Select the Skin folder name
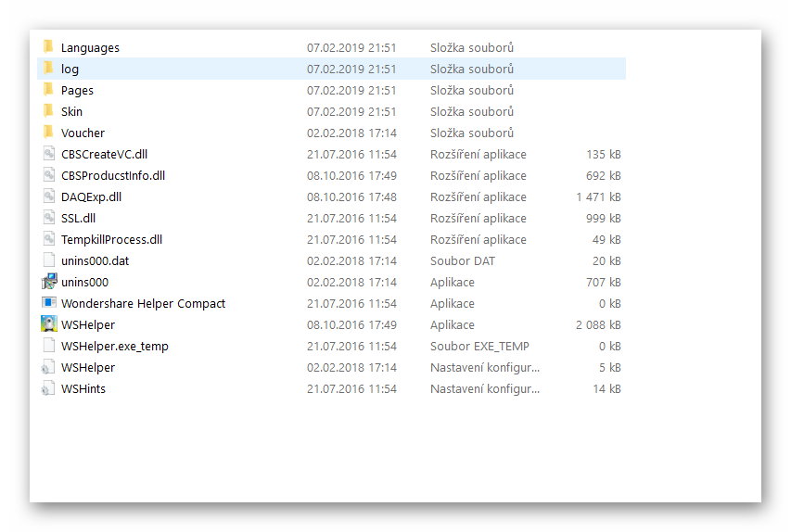791x532 pixels. pyautogui.click(x=71, y=111)
